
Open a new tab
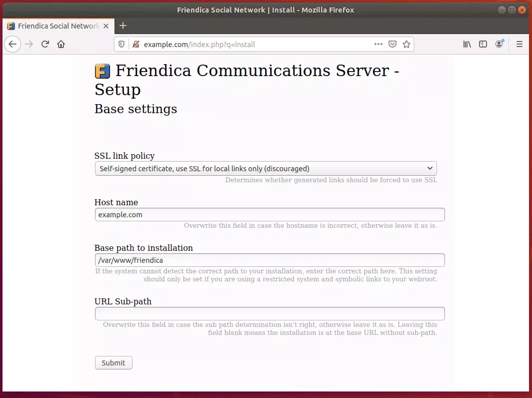[123, 26]
